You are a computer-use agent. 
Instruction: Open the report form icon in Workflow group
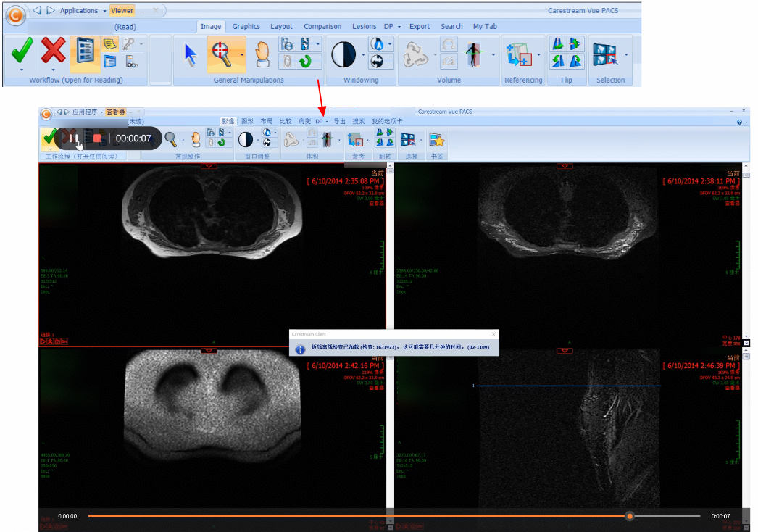tap(85, 51)
